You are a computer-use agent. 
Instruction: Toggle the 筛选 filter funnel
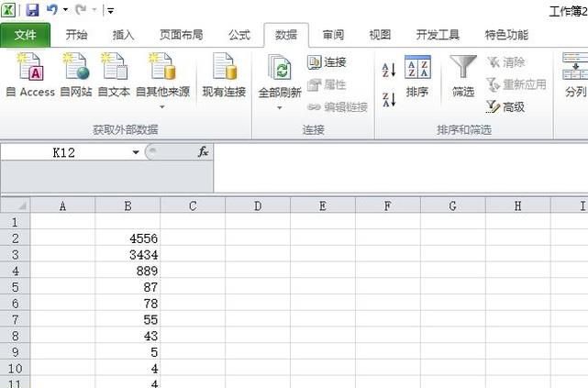click(463, 76)
